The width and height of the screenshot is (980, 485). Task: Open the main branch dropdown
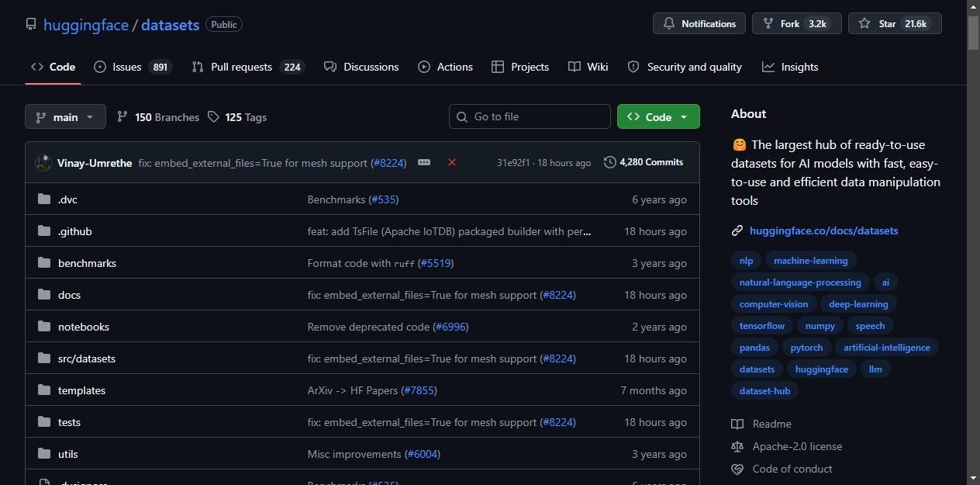pyautogui.click(x=65, y=117)
